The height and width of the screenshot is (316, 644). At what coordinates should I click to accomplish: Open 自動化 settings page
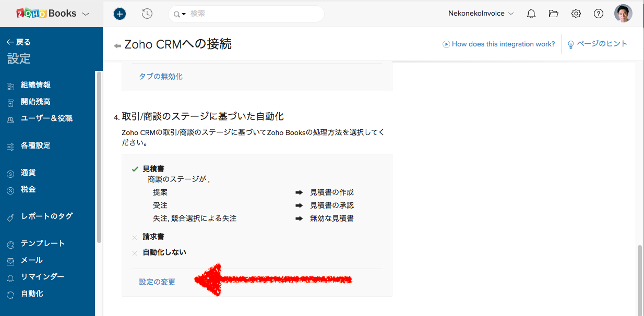tap(32, 294)
